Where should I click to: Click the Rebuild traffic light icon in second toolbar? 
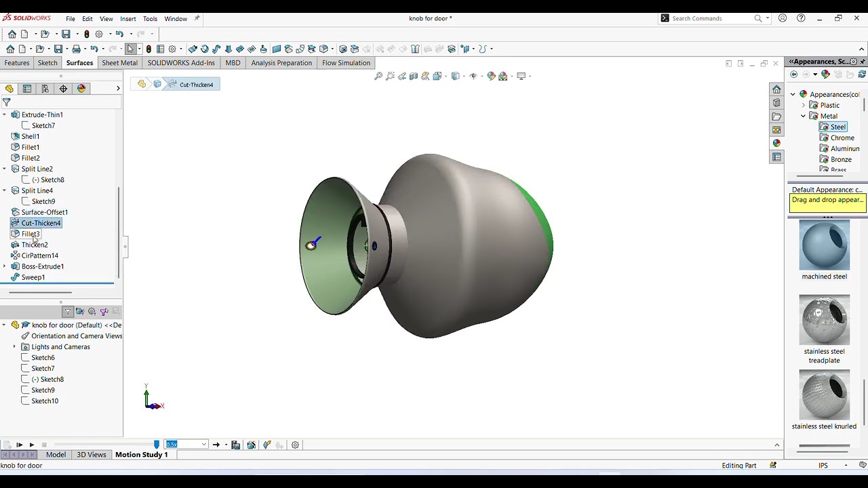[149, 49]
